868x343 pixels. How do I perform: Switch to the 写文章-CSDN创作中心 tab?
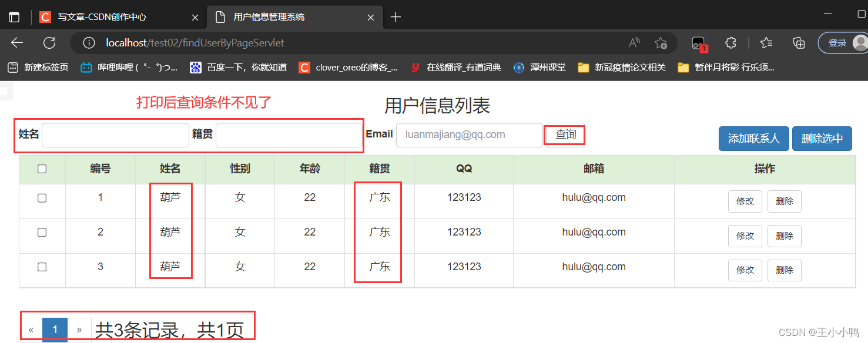tap(119, 18)
